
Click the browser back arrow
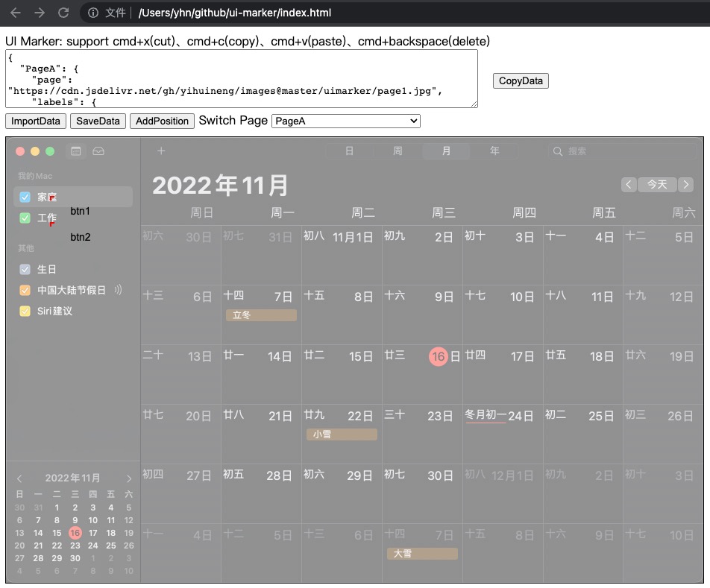coord(16,13)
